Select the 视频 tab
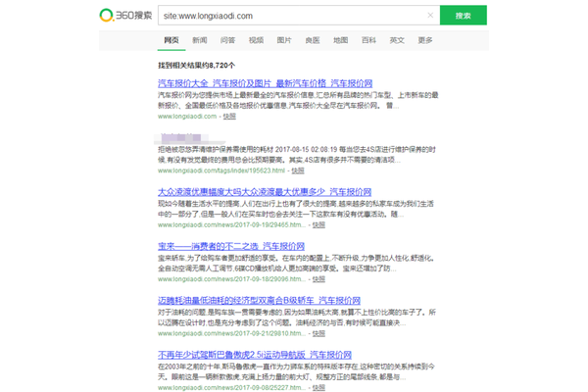 pyautogui.click(x=256, y=40)
